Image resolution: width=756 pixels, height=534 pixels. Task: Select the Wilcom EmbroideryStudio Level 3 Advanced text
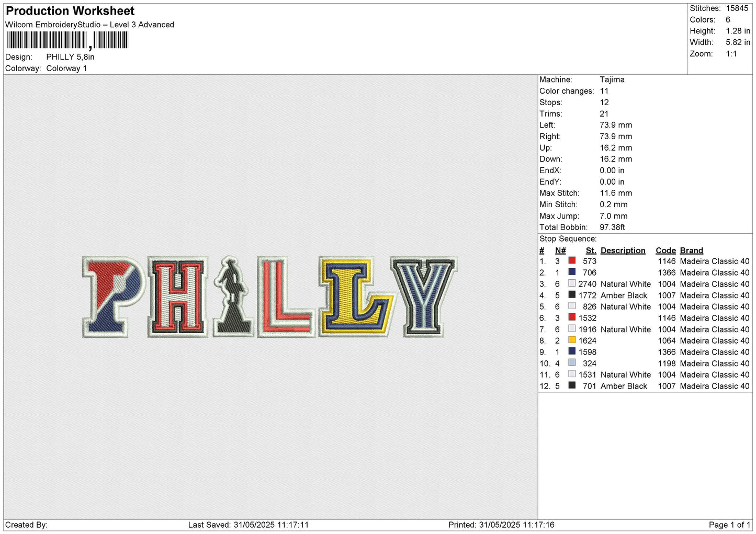click(x=89, y=25)
